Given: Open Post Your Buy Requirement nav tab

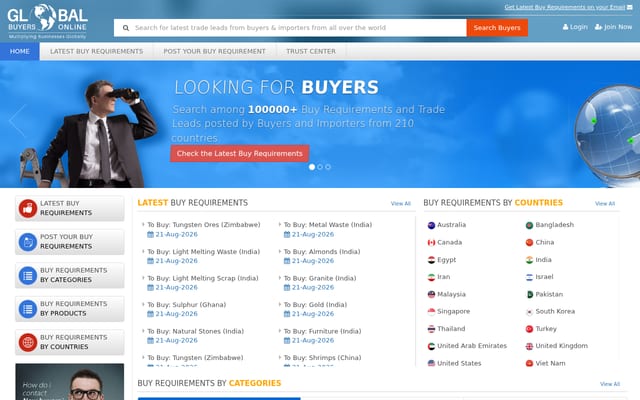Looking at the screenshot, I should click(214, 51).
